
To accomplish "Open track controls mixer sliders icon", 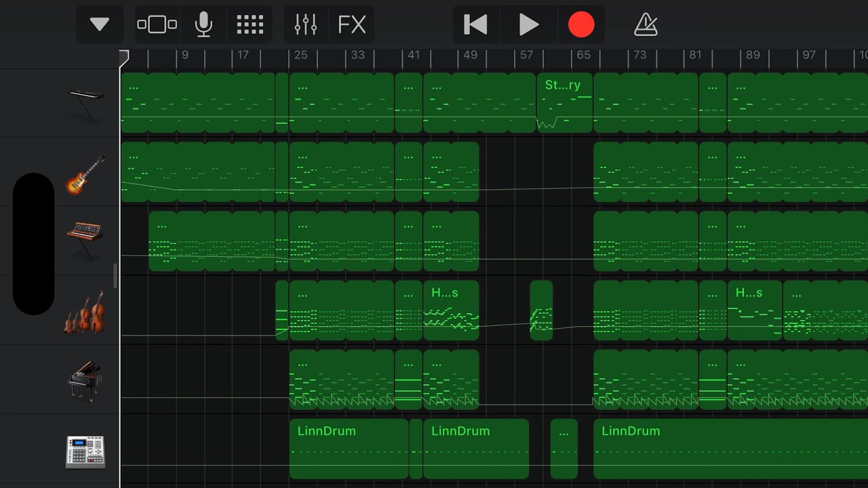I will [306, 25].
